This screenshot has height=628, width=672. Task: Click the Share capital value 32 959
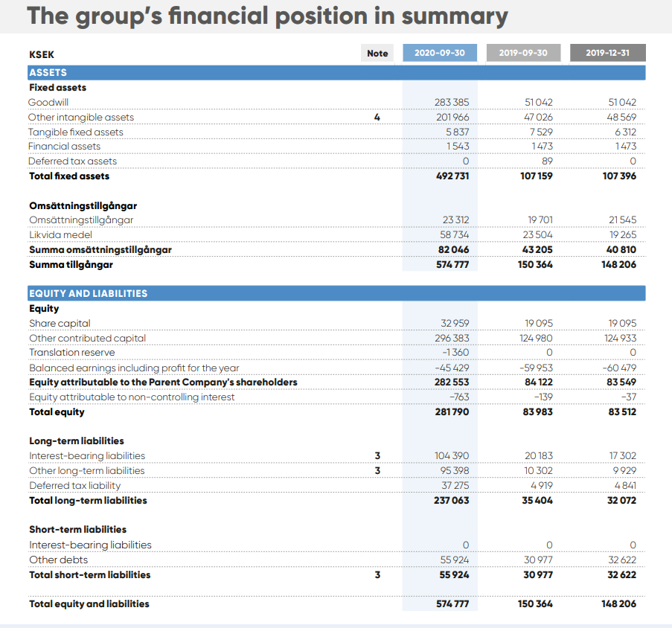pyautogui.click(x=455, y=323)
